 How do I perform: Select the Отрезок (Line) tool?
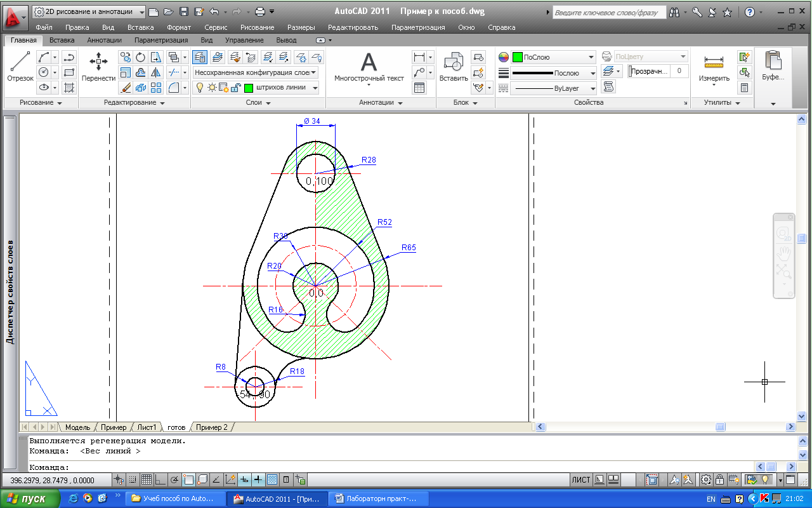pos(20,68)
